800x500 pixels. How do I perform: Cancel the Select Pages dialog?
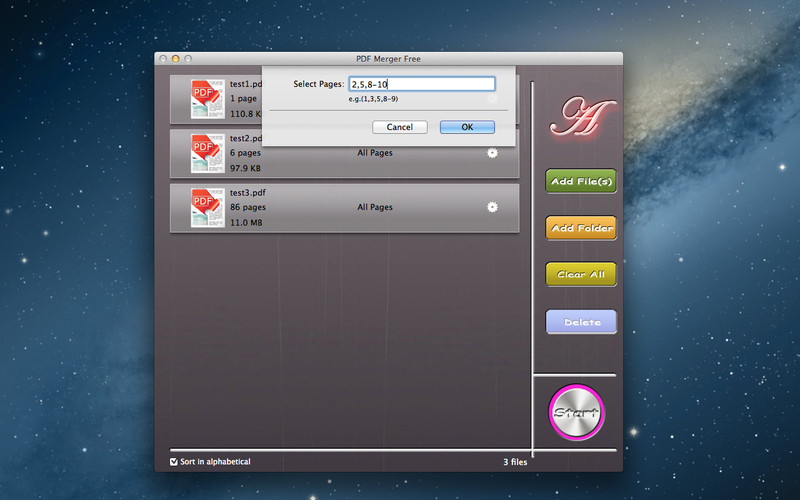[x=400, y=127]
